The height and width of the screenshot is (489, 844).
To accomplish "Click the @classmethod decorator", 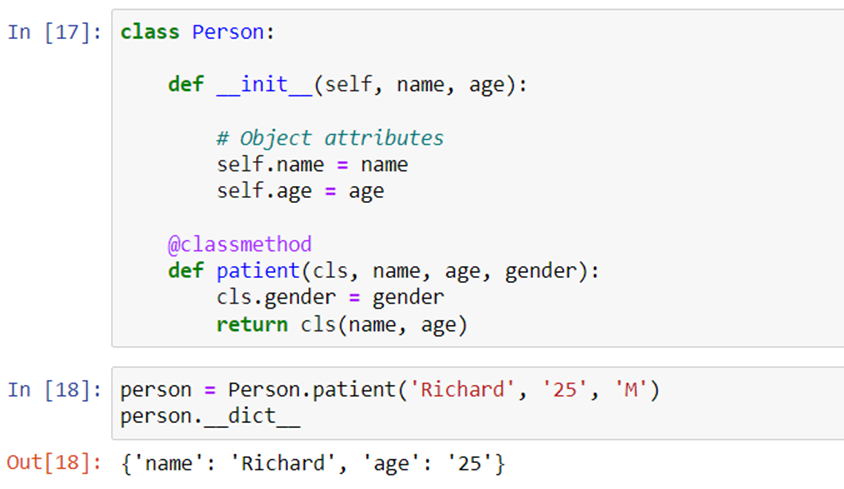I will coord(240,244).
